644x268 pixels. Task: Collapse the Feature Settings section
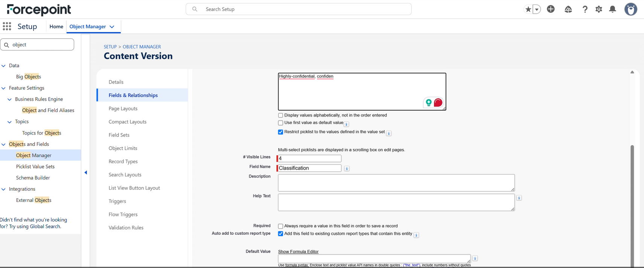pos(3,88)
